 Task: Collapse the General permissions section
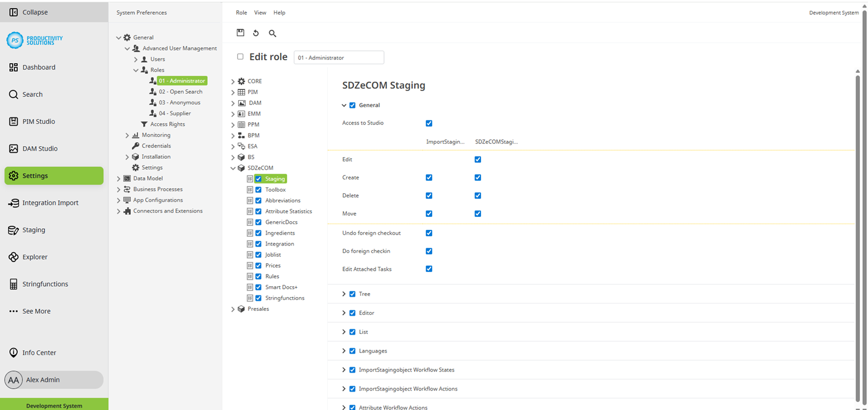tap(344, 105)
